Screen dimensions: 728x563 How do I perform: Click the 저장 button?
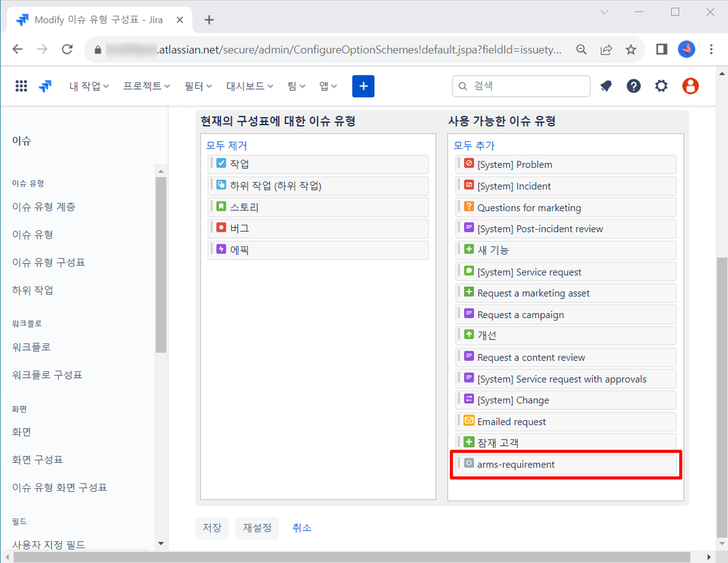tap(212, 528)
